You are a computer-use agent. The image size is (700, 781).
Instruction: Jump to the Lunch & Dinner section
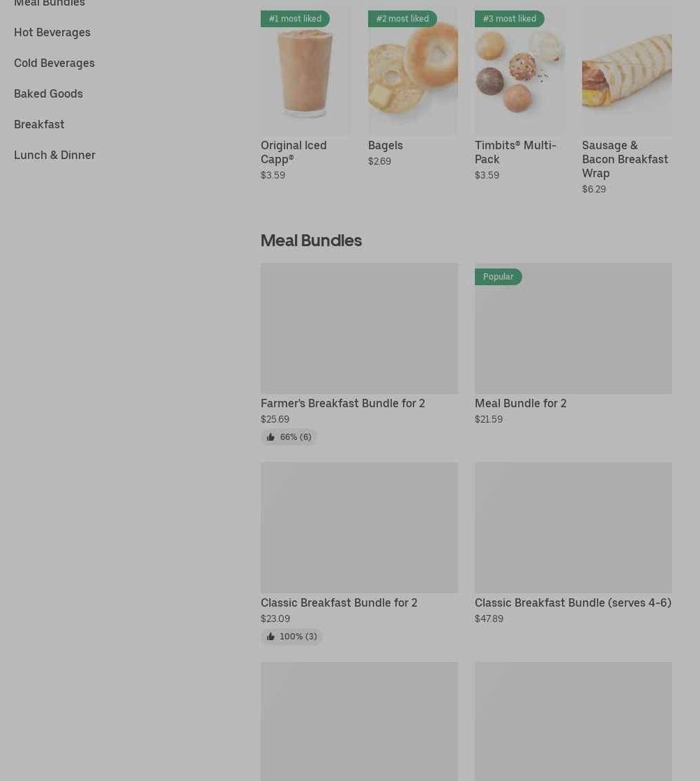[x=55, y=155]
